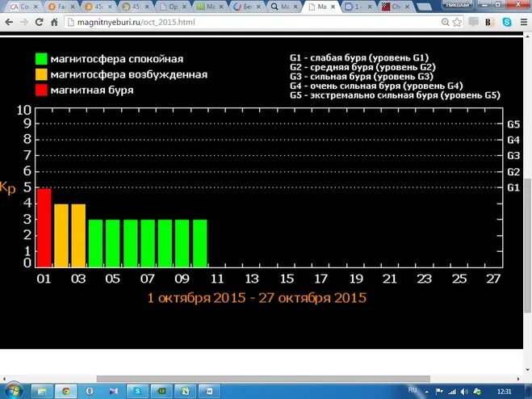Click 'G1 - слабая буря' legend text

tap(359, 57)
